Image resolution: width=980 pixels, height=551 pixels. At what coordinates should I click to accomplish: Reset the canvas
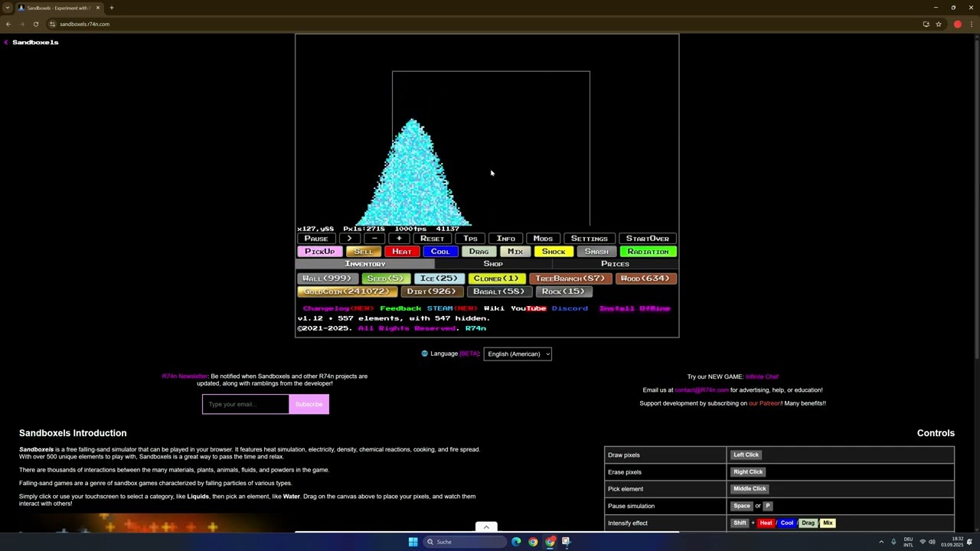[x=432, y=239]
